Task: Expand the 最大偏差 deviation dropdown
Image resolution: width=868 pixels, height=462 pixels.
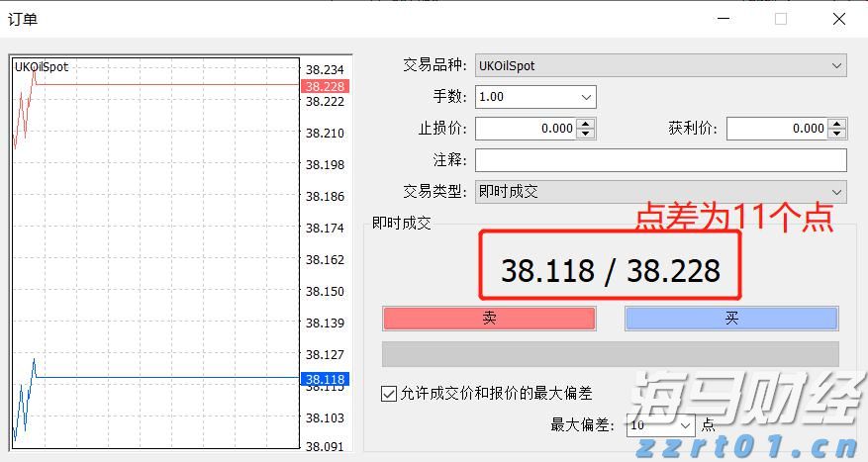Action: click(684, 424)
